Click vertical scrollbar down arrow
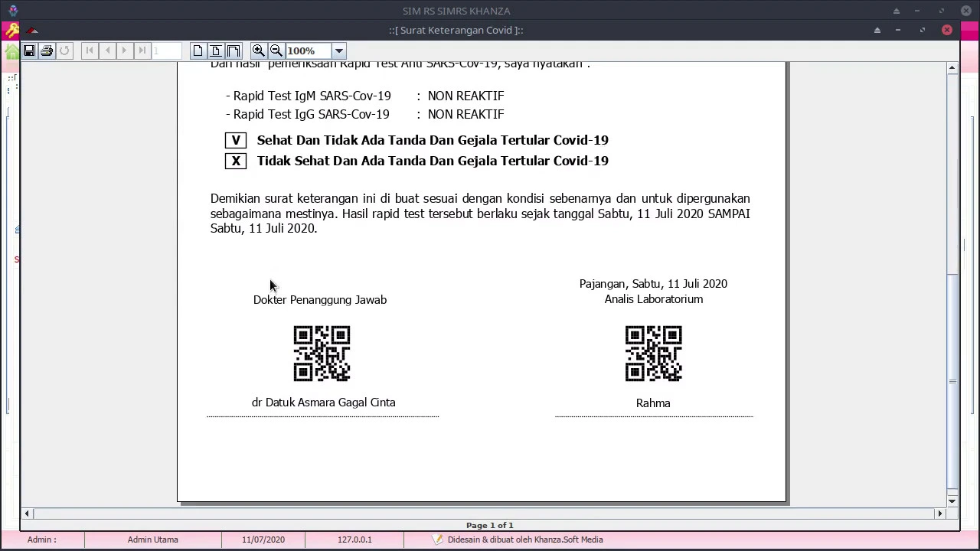 952,501
